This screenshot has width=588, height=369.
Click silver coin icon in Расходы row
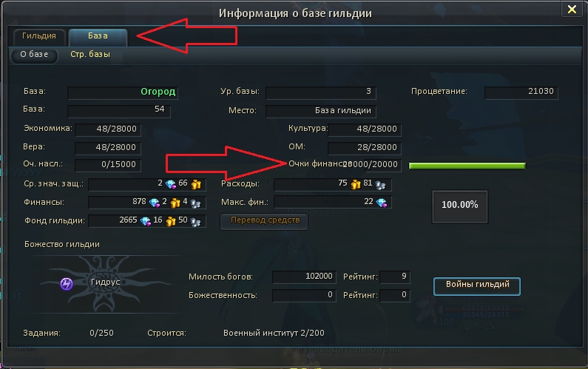[380, 185]
